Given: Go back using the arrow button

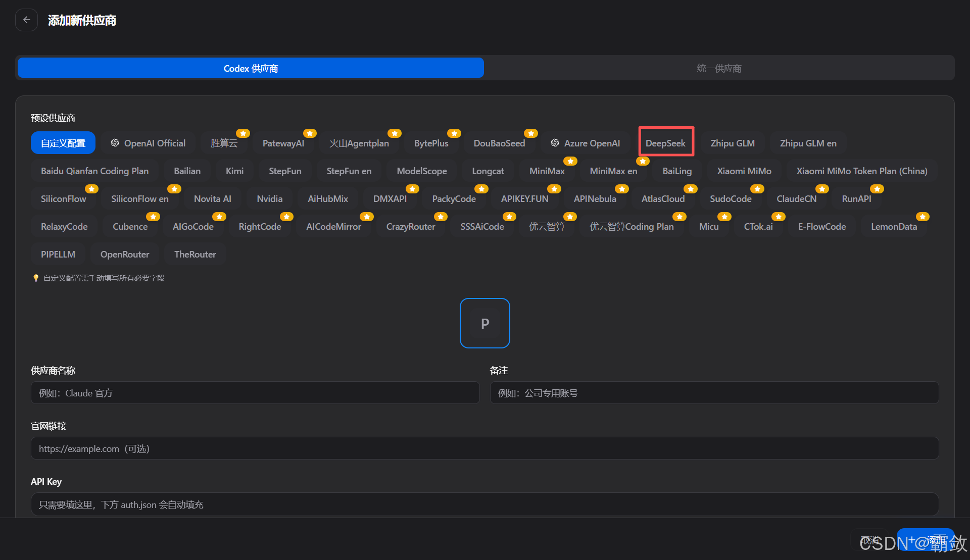Looking at the screenshot, I should click(26, 20).
